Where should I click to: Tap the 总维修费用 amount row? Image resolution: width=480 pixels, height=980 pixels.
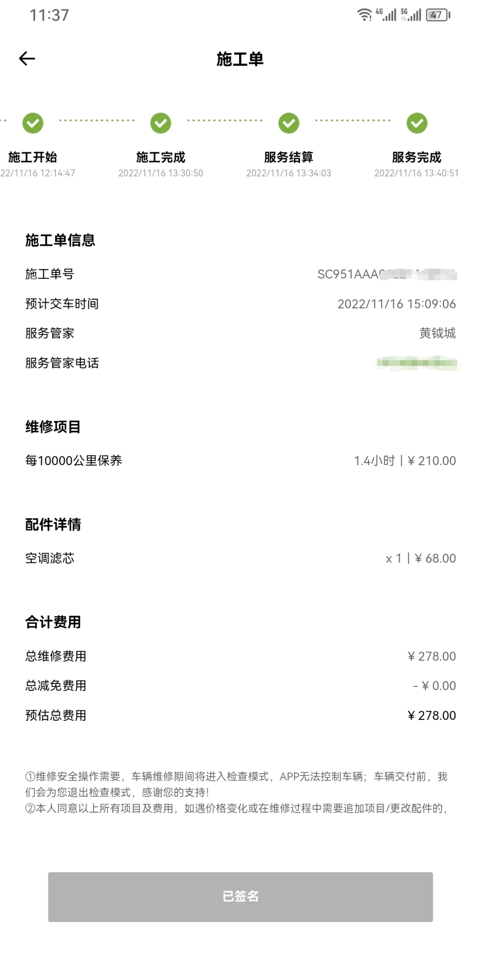[x=240, y=656]
